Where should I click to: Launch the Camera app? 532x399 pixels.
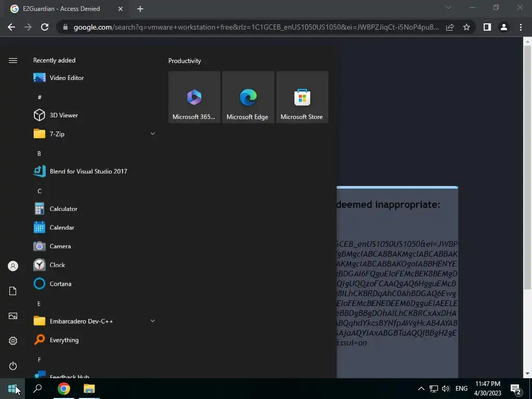pos(95,246)
